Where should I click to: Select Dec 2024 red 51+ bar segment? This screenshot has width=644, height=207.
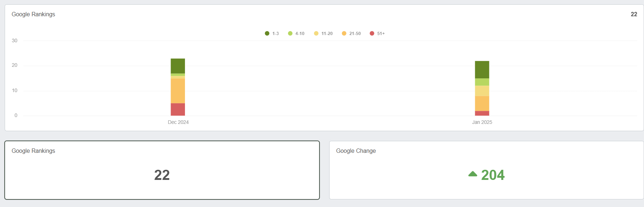tap(178, 109)
